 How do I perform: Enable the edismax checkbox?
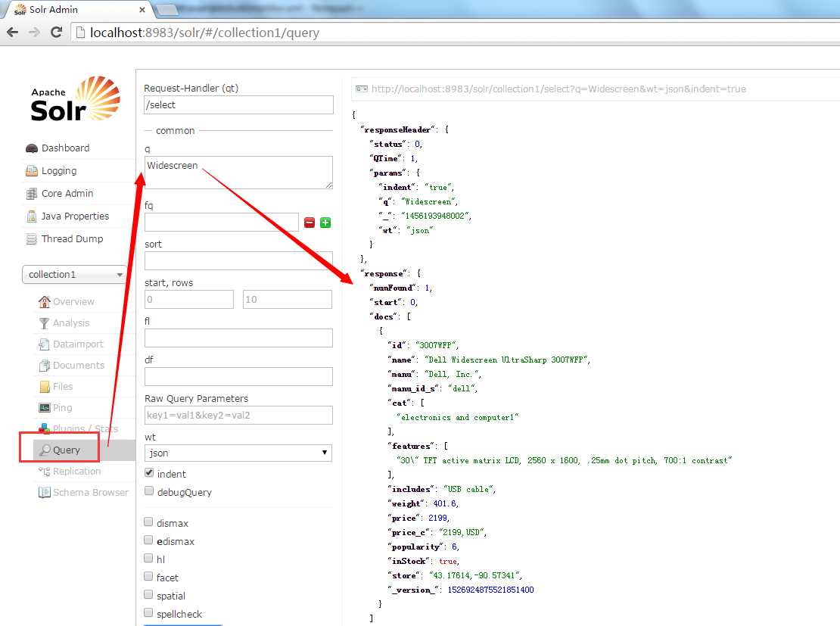coord(148,540)
